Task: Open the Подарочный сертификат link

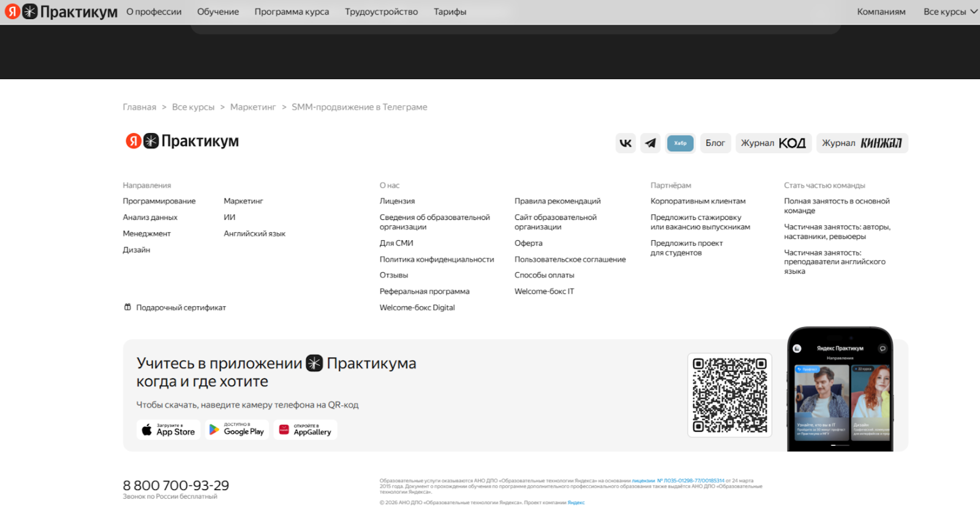Action: 181,307
